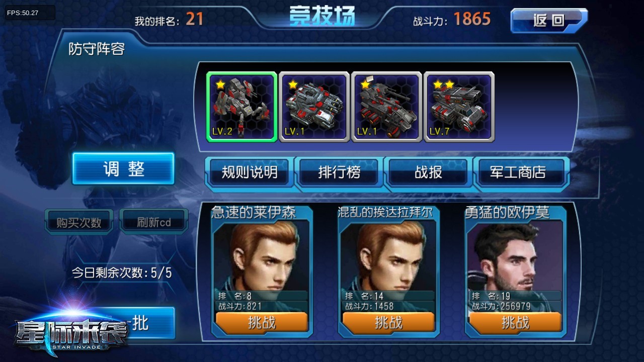Open the 战报 battle report tab
Image resolution: width=644 pixels, height=362 pixels.
coord(429,172)
